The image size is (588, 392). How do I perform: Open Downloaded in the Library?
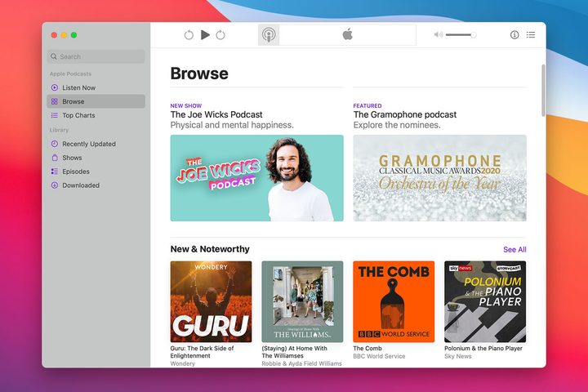tap(96, 185)
